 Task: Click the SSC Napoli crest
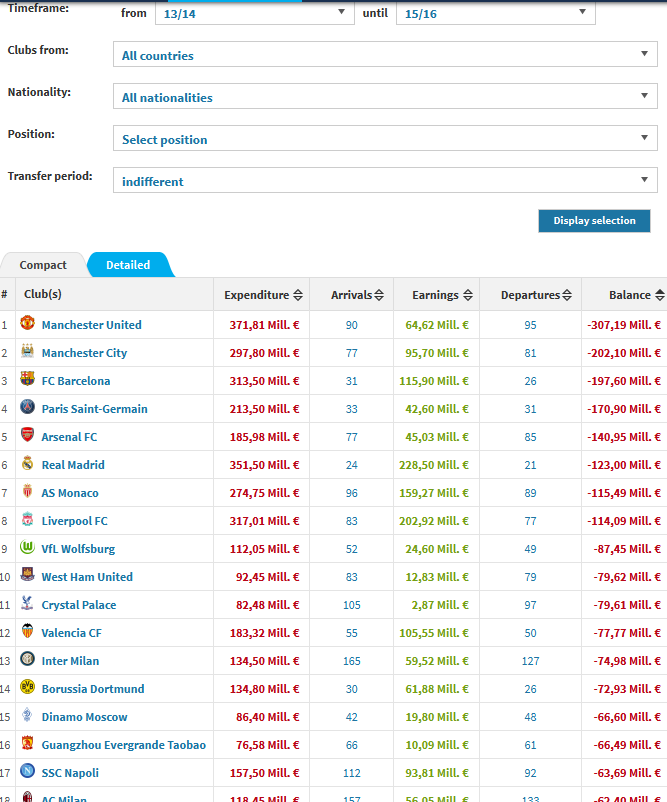[x=28, y=771]
